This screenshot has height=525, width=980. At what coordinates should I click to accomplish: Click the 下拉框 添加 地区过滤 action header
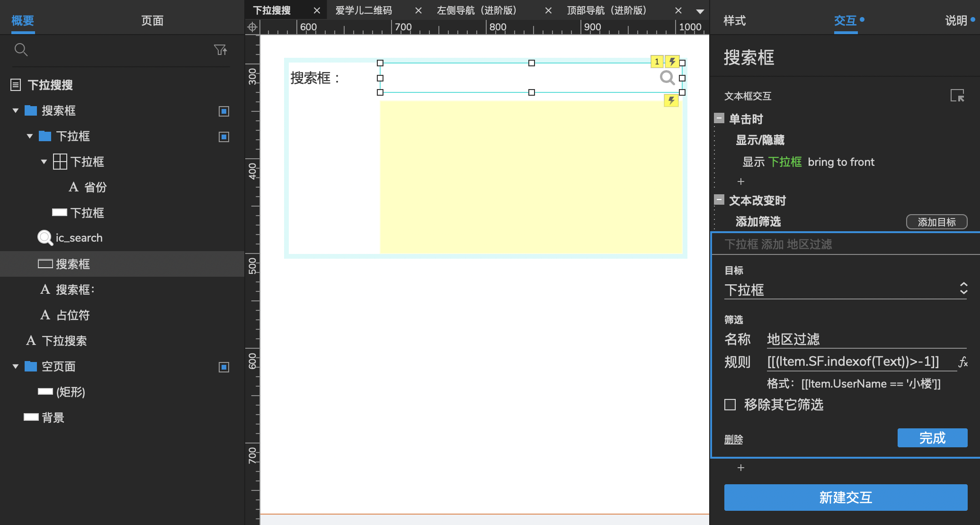tap(778, 244)
